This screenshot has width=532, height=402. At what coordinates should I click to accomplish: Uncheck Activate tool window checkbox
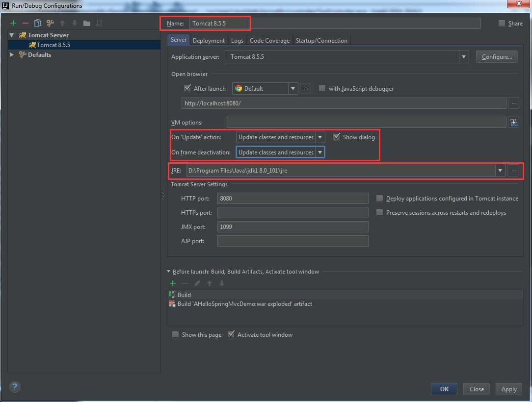tap(231, 334)
